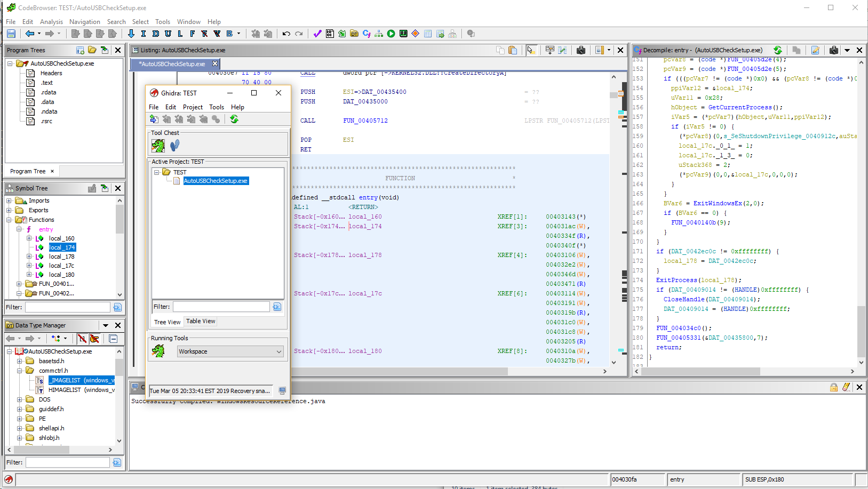Screen dimensions: 868x489
Task: Open the Listing field options dropdown arrow
Action: pyautogui.click(x=609, y=50)
